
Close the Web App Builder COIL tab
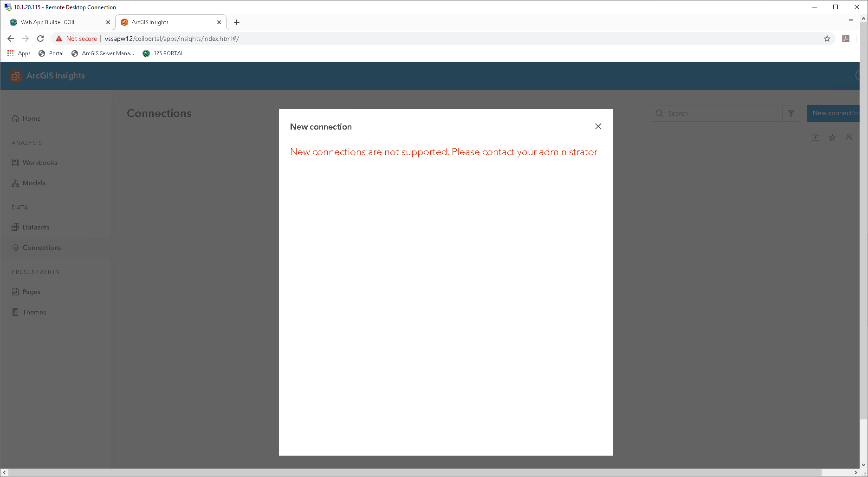[x=108, y=22]
